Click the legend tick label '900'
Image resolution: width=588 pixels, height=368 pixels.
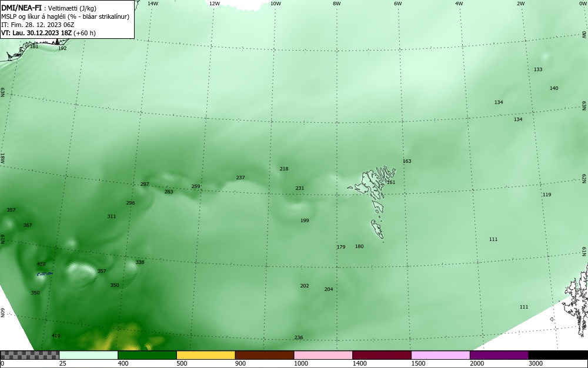(x=240, y=363)
